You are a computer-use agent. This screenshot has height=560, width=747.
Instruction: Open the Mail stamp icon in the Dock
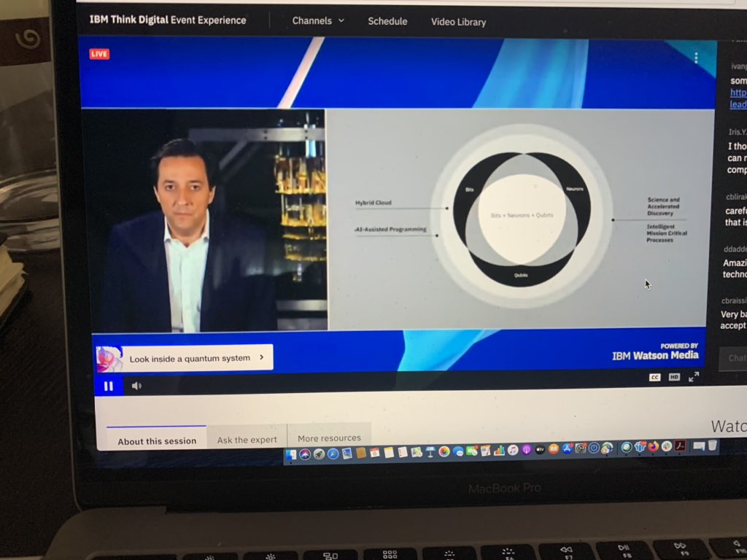pyautogui.click(x=347, y=454)
